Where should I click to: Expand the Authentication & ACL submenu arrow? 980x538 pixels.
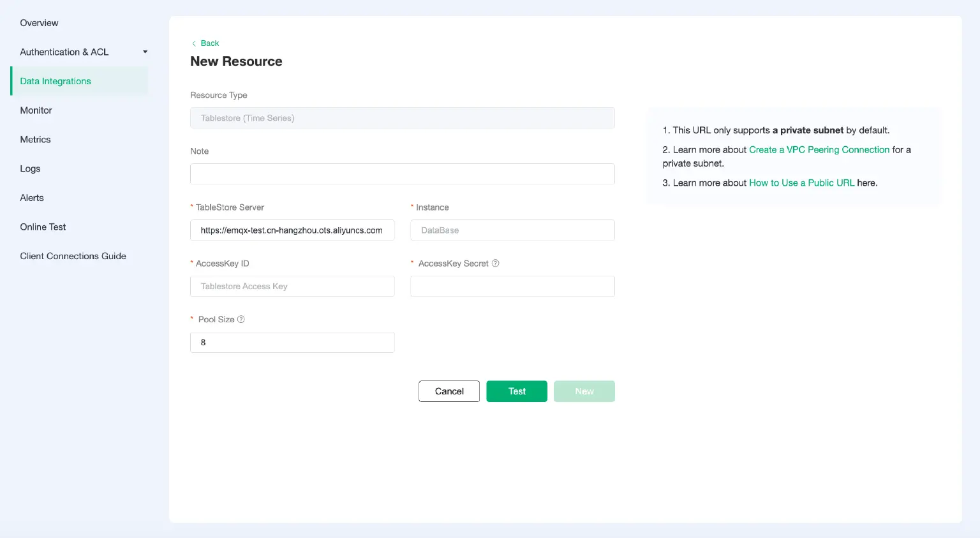(x=145, y=52)
